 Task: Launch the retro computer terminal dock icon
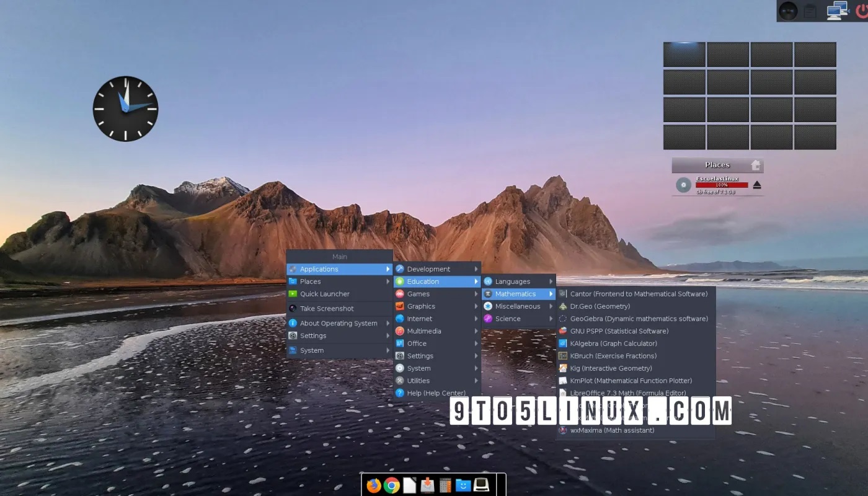point(482,485)
